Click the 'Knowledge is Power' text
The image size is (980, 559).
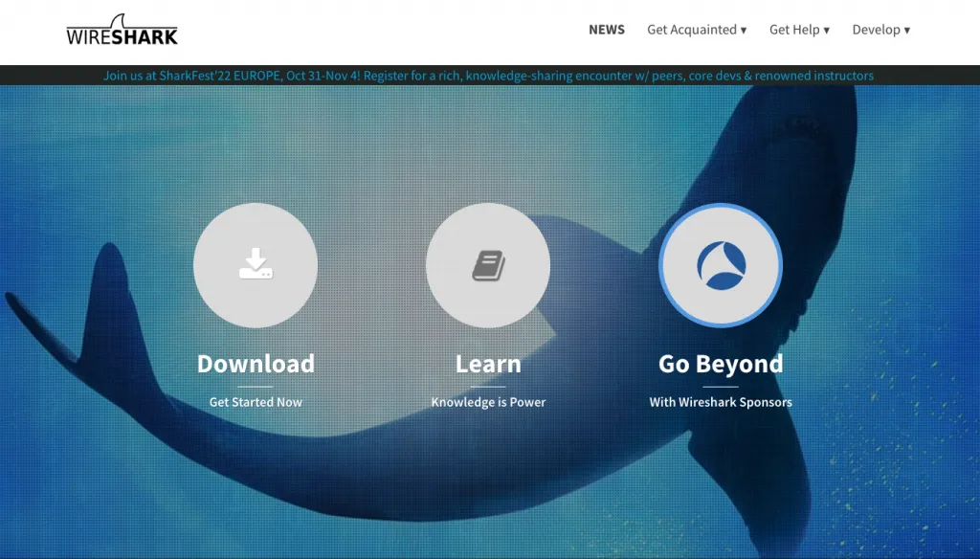tap(488, 402)
